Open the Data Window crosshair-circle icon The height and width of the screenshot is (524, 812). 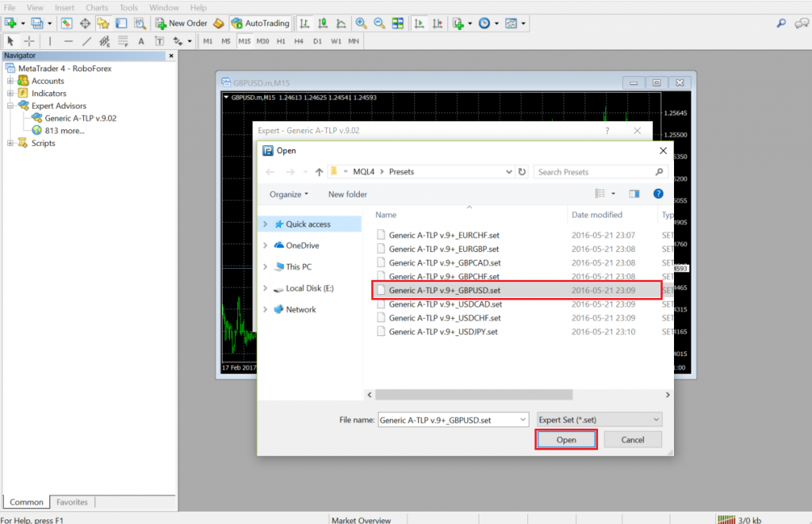click(x=85, y=23)
